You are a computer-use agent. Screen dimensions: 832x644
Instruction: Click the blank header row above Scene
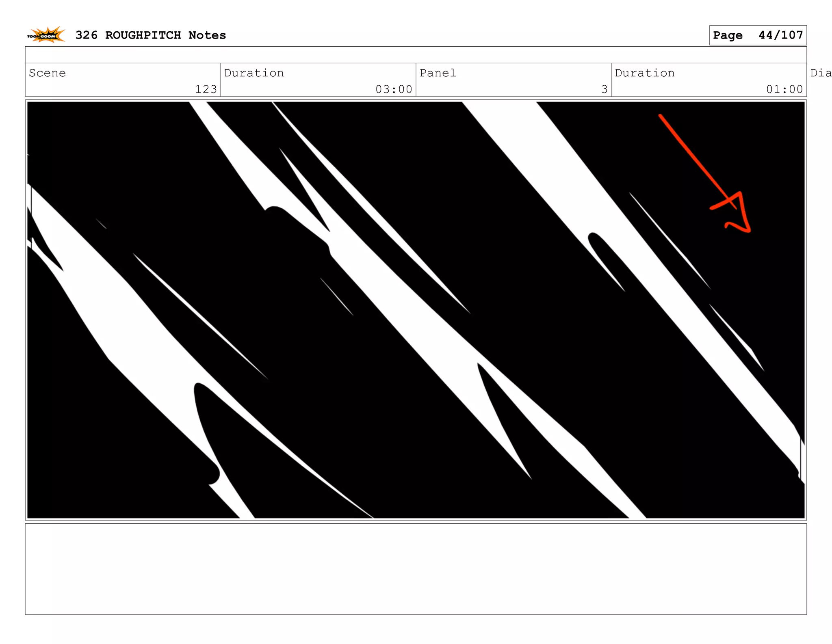[x=415, y=55]
